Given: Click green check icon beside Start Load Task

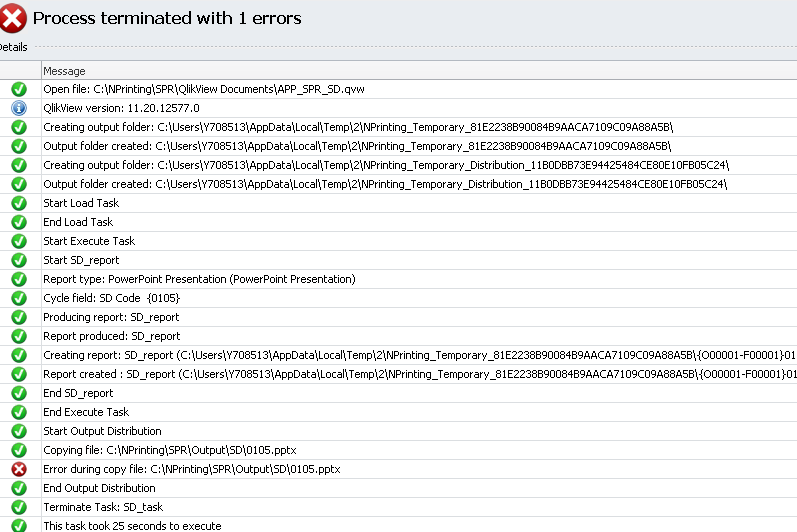Looking at the screenshot, I should point(19,203).
